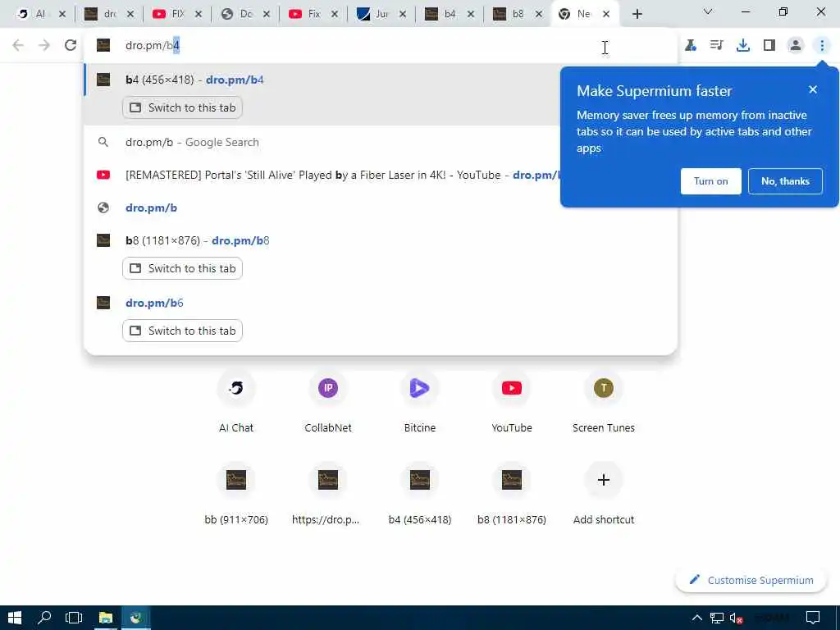This screenshot has width=840, height=630.
Task: Click Customise Supermium button
Action: point(751,580)
